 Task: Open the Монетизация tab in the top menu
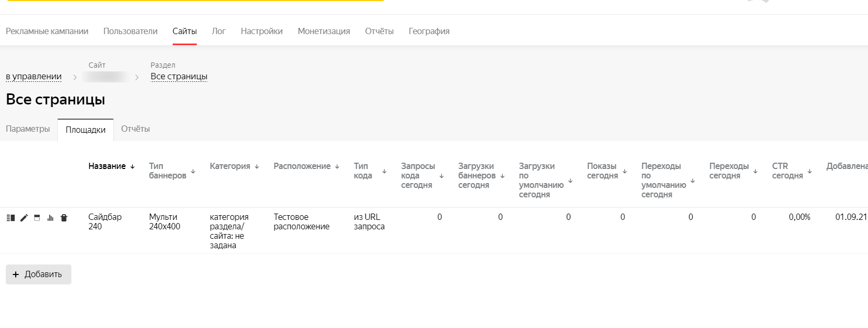click(x=324, y=31)
